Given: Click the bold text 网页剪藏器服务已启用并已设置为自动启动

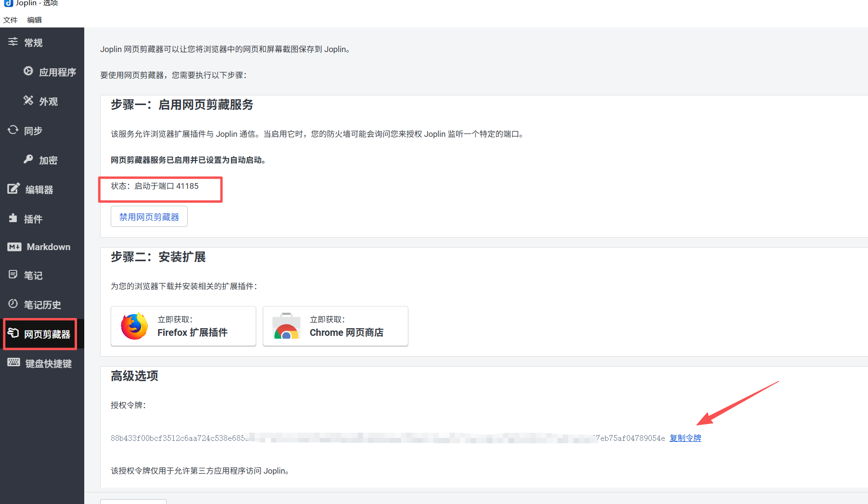Looking at the screenshot, I should point(188,160).
